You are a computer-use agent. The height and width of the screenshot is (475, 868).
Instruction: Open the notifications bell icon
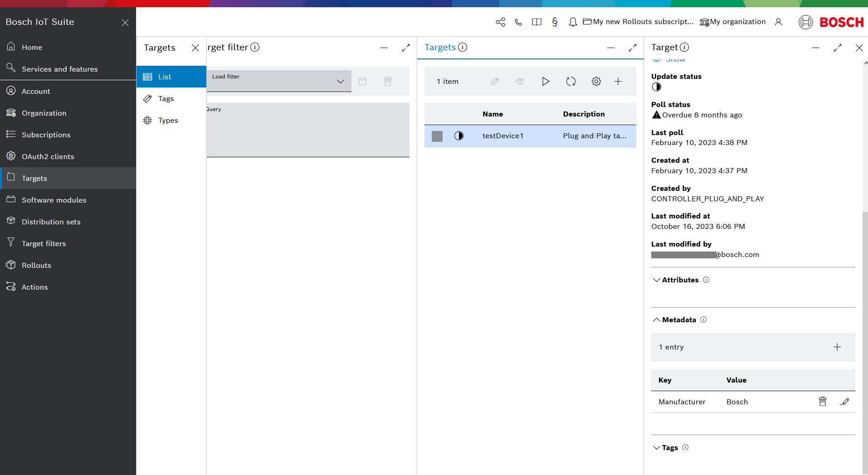pos(573,22)
